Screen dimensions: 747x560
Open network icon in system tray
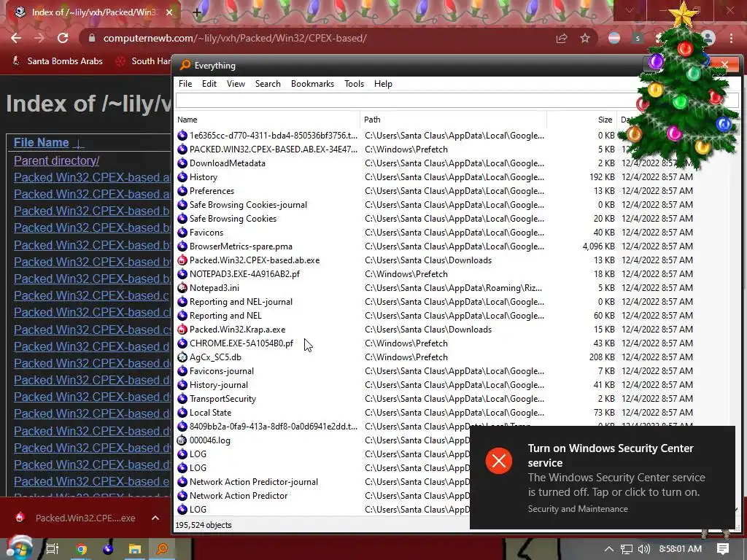627,549
